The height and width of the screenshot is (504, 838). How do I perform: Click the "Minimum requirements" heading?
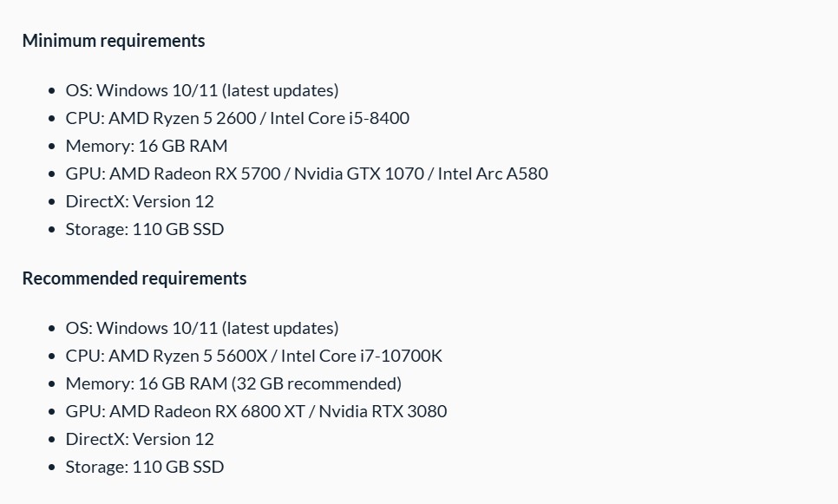tap(114, 41)
